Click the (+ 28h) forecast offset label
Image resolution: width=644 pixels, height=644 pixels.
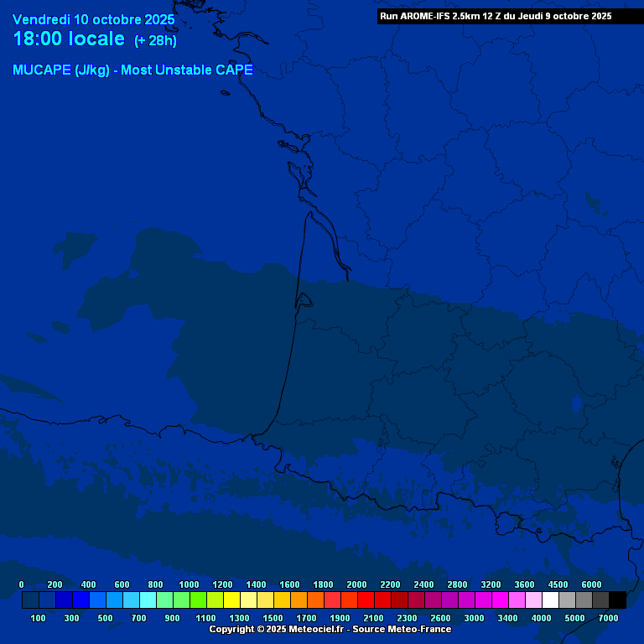(155, 41)
